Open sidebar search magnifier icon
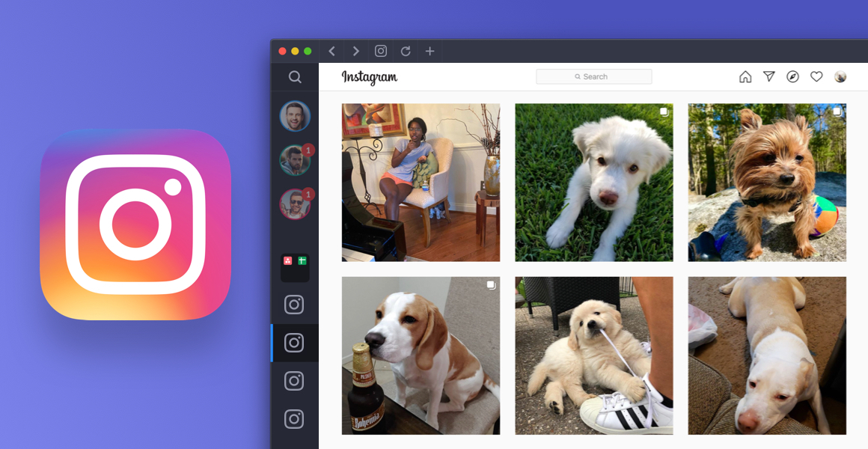This screenshot has height=449, width=868. pyautogui.click(x=295, y=77)
